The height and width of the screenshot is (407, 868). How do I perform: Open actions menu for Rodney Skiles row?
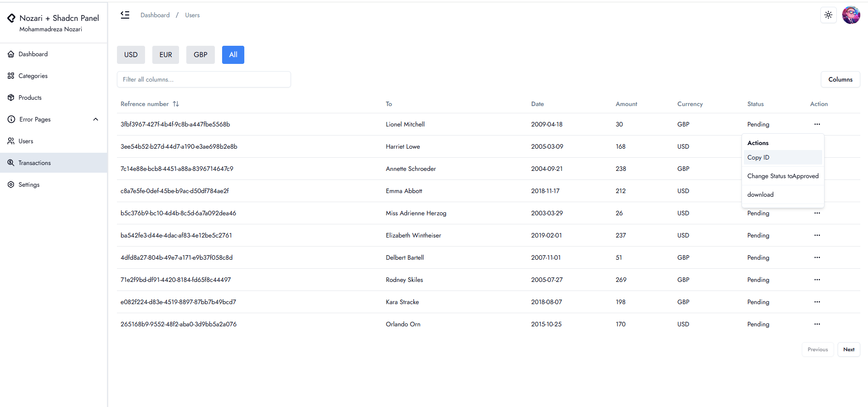point(817,280)
